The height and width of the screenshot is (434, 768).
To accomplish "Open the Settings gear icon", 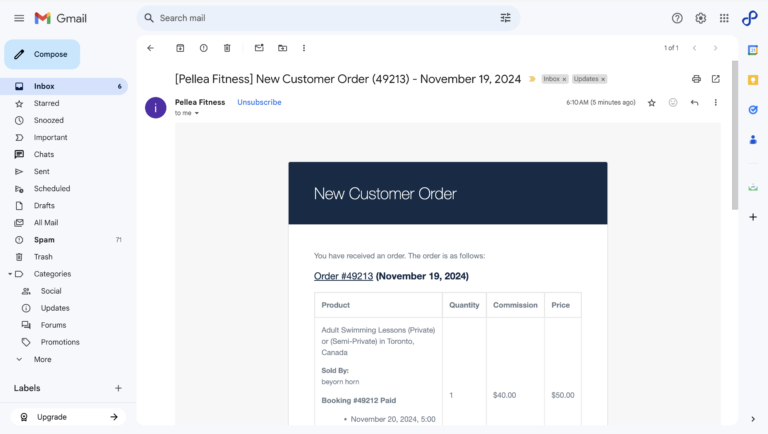I will [700, 18].
